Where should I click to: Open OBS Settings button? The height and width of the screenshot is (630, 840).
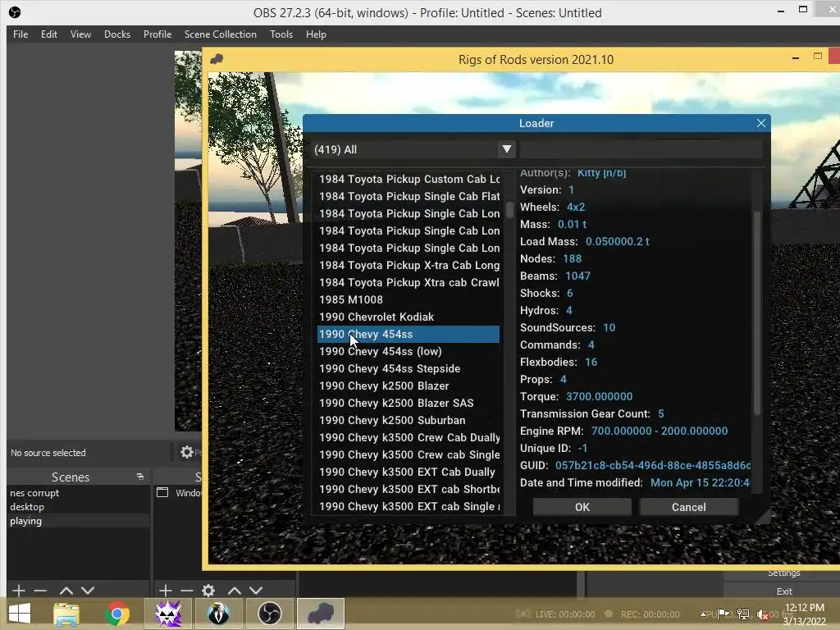coord(783,573)
